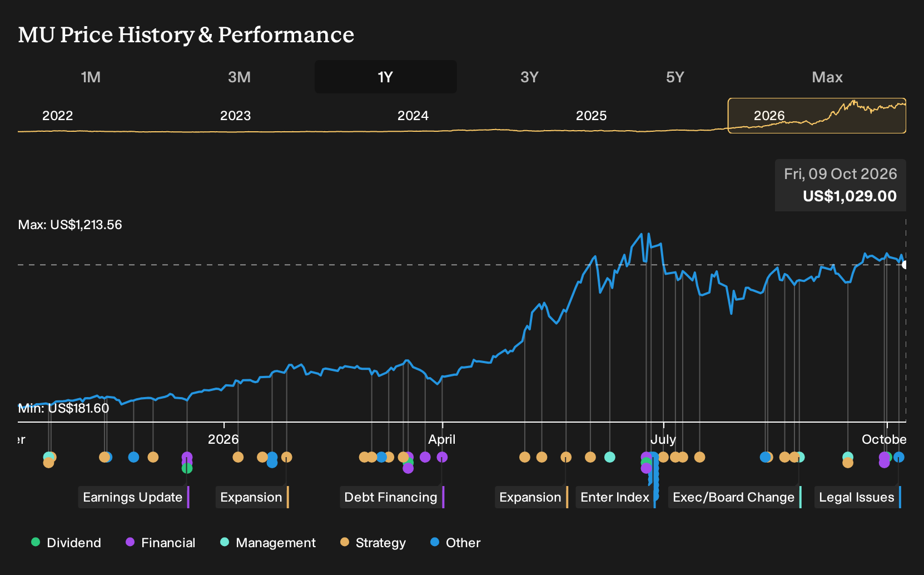Toggle the Strategy legend filter
Screen dimensions: 924x575
(373, 543)
